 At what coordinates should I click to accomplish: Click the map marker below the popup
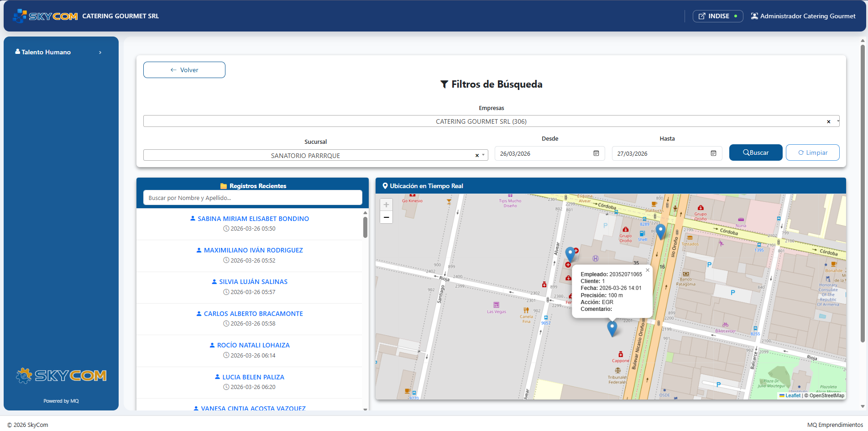[612, 327]
